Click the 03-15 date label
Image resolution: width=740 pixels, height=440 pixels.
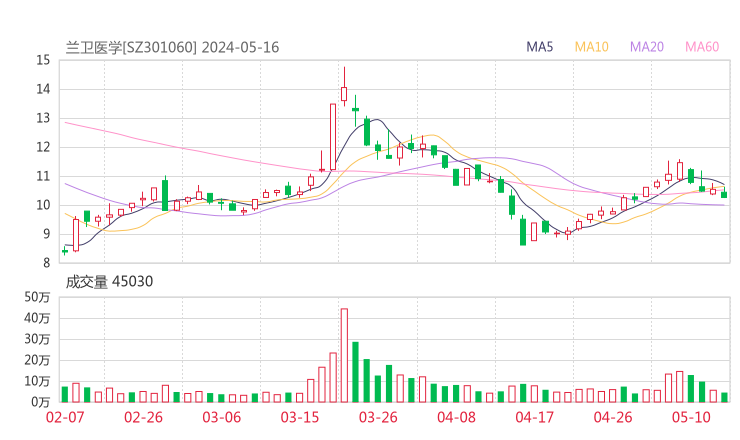tap(300, 417)
